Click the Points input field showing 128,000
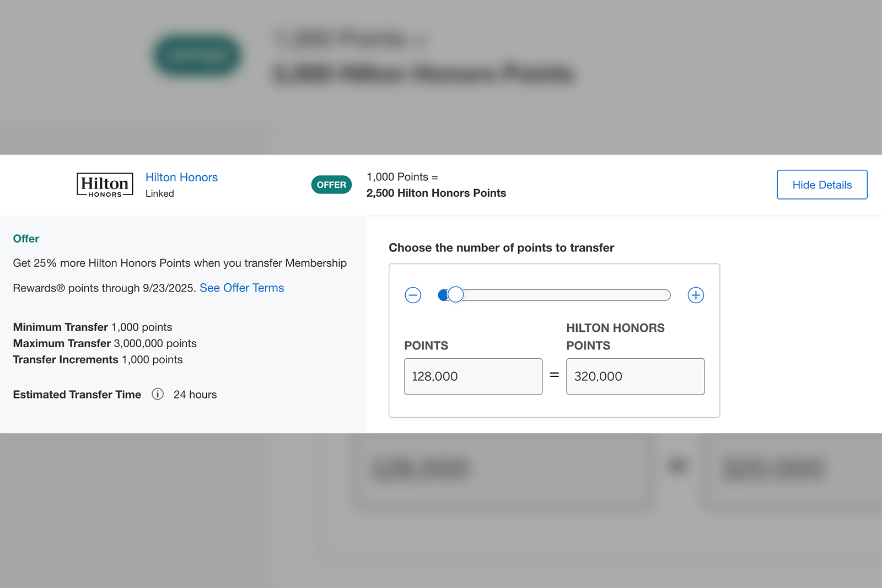 tap(473, 376)
